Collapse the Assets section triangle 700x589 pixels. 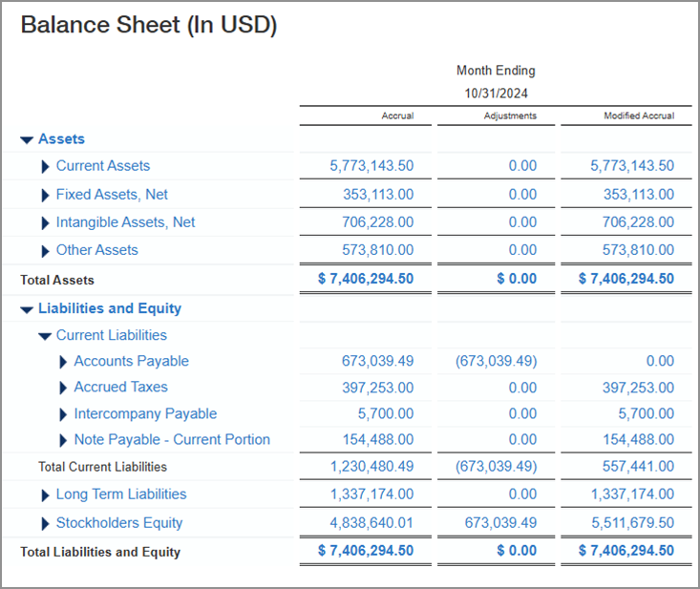point(27,139)
